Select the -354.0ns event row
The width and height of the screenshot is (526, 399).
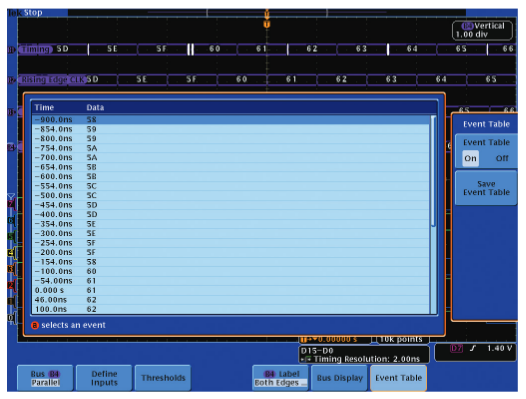coord(231,224)
